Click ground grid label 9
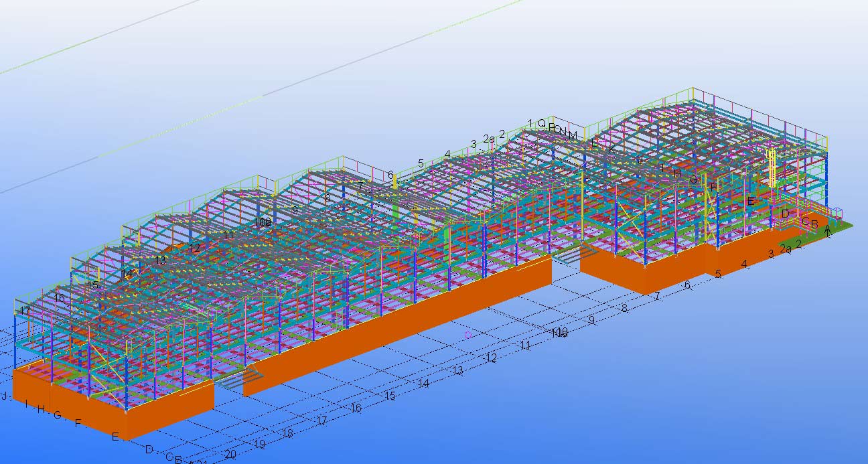The image size is (868, 464). pos(592,321)
